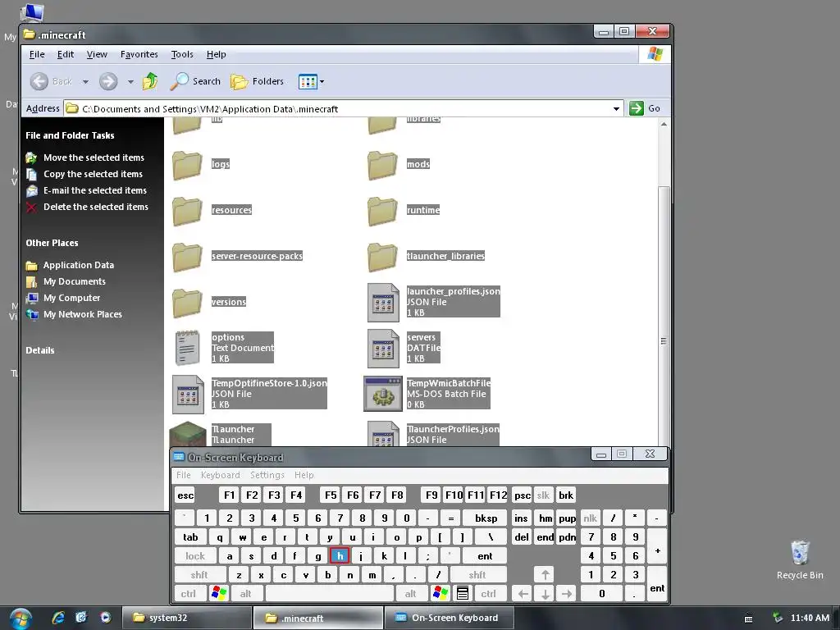Toggle the Folders pane
The image size is (840, 630).
click(x=257, y=81)
